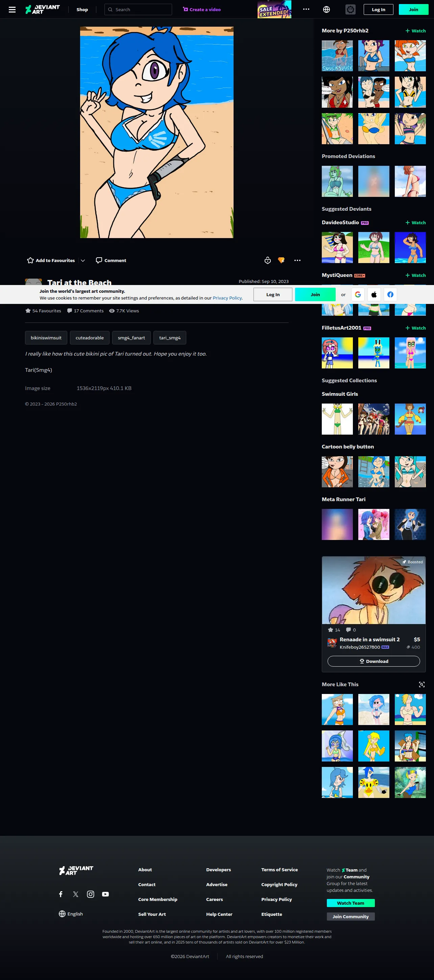Screen dimensions: 434x980
Task: Open the Cartoon belly button collection title
Action: click(x=347, y=447)
